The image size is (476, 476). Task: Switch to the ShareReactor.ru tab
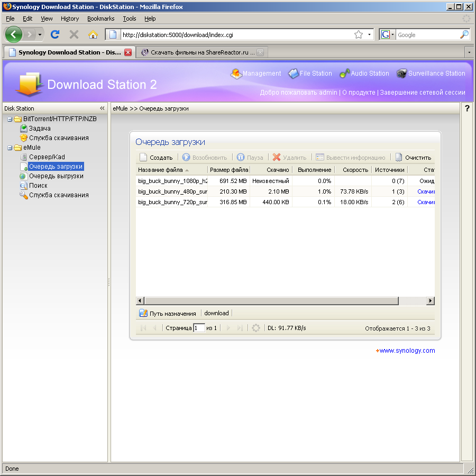click(x=202, y=52)
